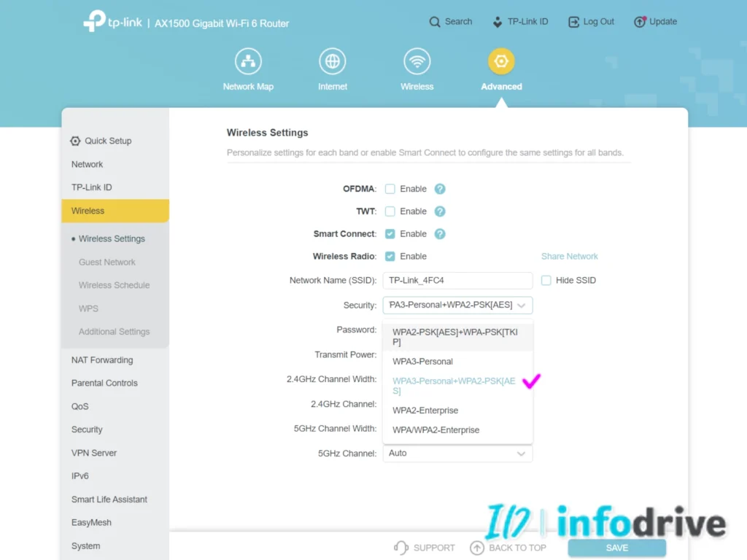Click the Update icon
This screenshot has width=747, height=560.
click(x=639, y=22)
